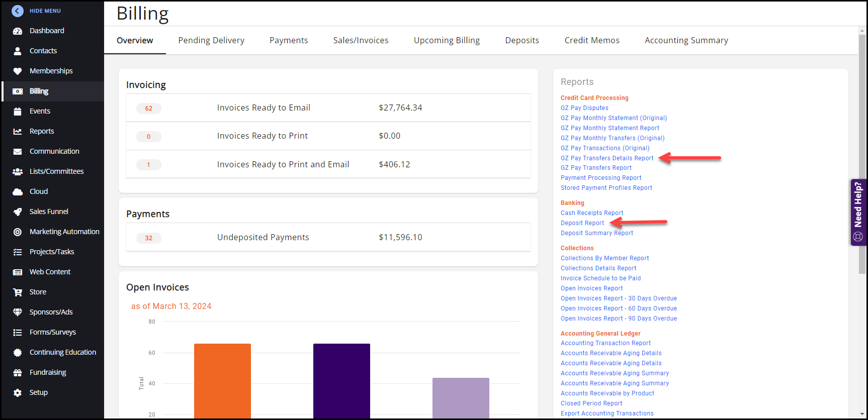The height and width of the screenshot is (420, 868).
Task: Open the Deposit Report link
Action: [x=582, y=223]
